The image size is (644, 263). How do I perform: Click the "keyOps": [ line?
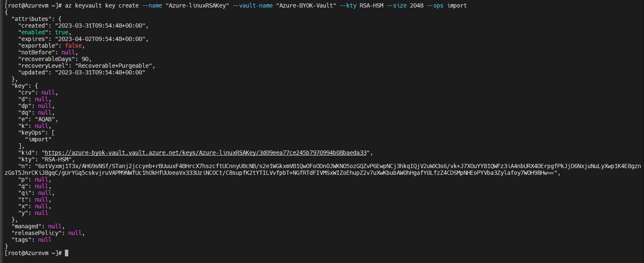[36, 133]
